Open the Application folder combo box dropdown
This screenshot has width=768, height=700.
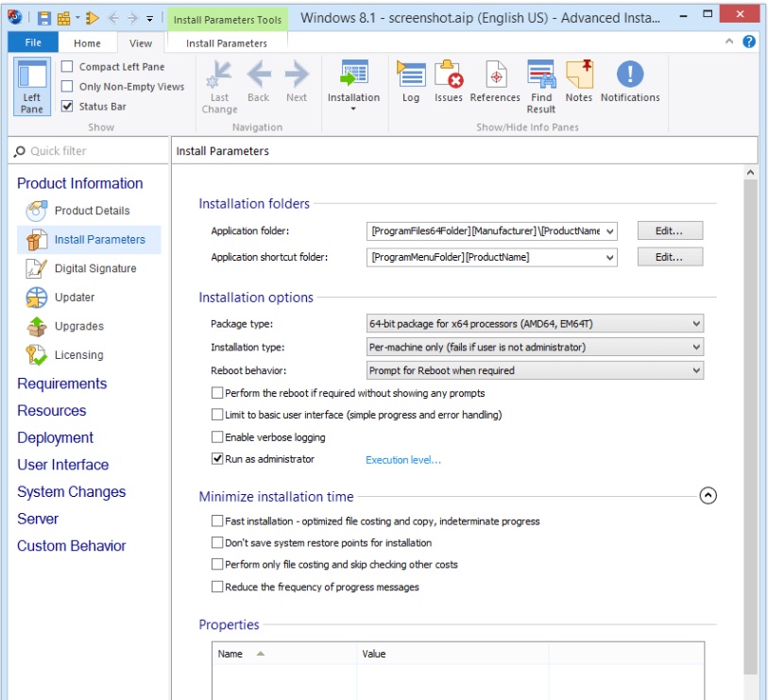click(x=610, y=231)
